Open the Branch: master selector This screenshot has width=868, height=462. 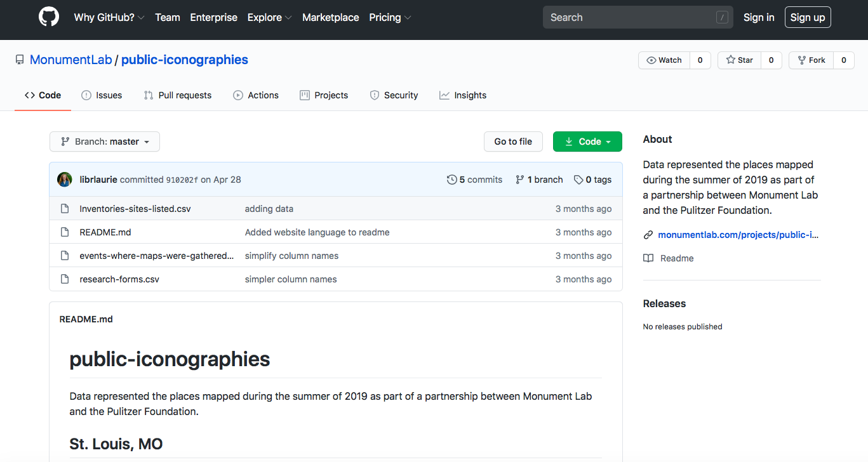[105, 142]
